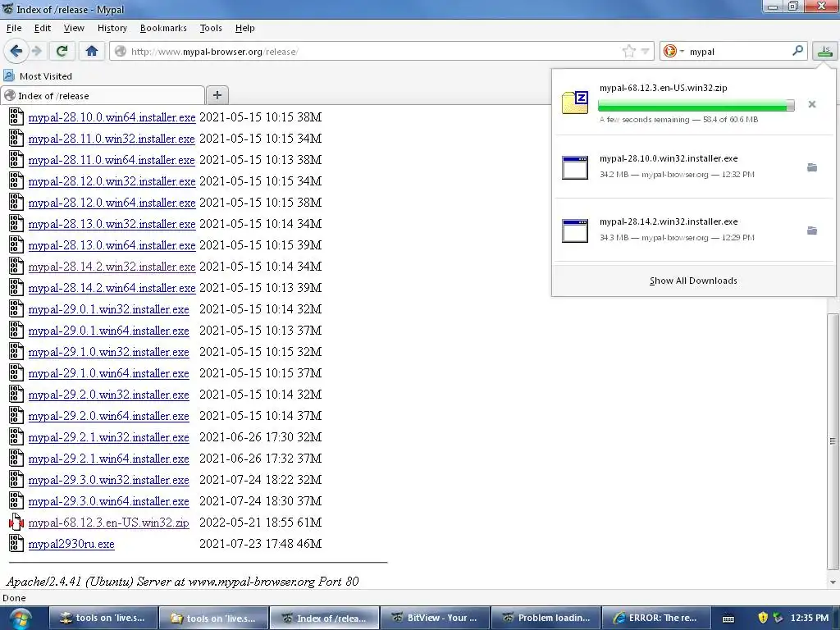Click scrollbar down arrow
The width and height of the screenshot is (840, 630).
(833, 582)
